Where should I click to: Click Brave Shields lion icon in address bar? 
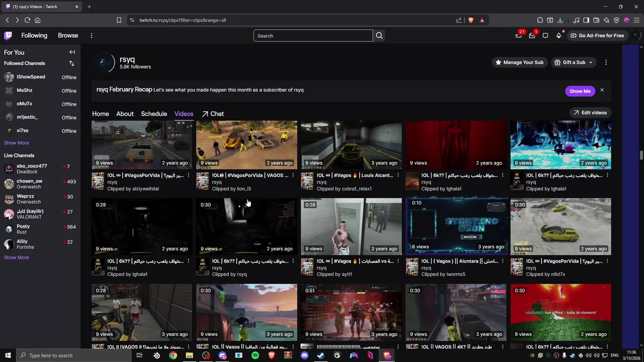point(471,20)
